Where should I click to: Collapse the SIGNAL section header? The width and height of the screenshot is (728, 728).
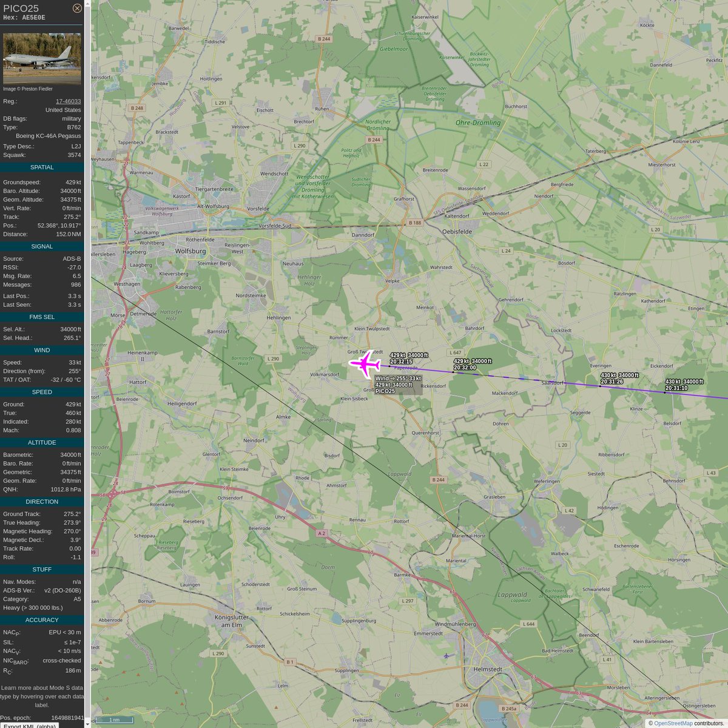pyautogui.click(x=41, y=246)
